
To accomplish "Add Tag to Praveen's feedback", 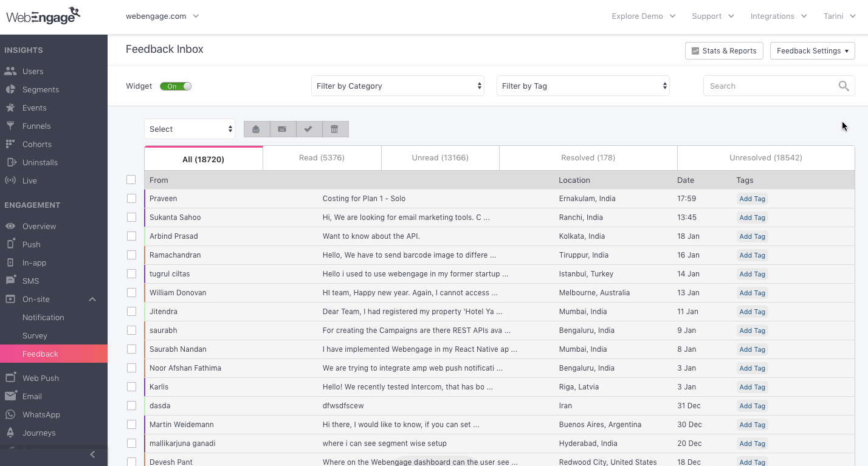I will pyautogui.click(x=752, y=199).
